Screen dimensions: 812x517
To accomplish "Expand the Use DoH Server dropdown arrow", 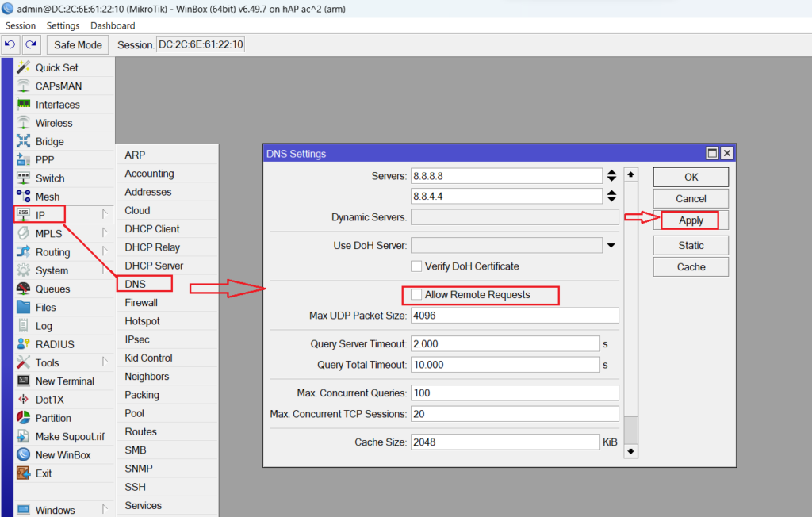I will click(611, 246).
